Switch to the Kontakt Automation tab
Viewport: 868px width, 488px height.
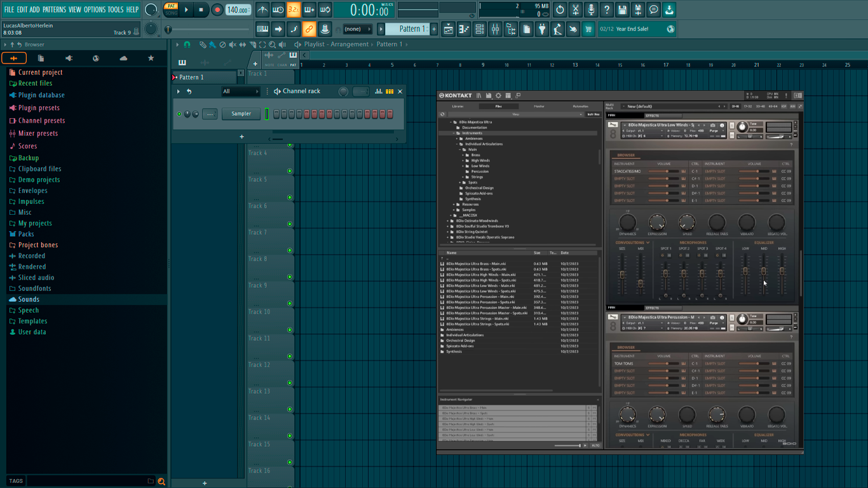[x=580, y=107]
